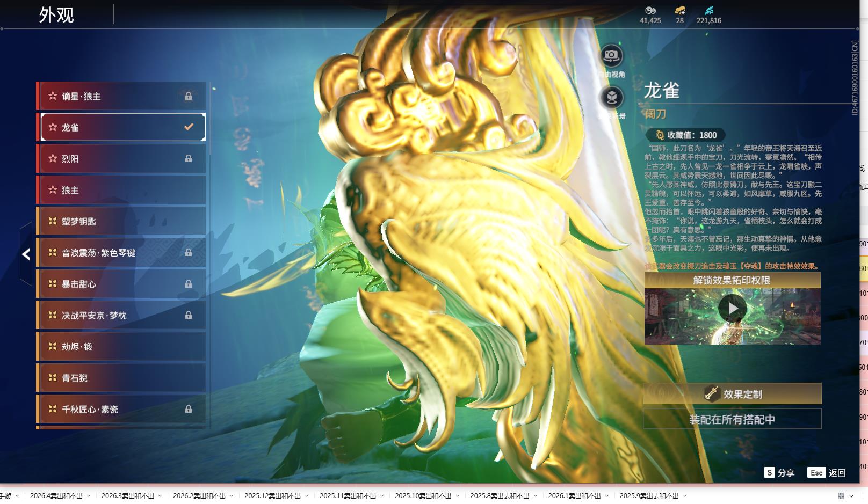Click the 装配在所有搭配中 button
The height and width of the screenshot is (504, 868).
click(x=732, y=419)
